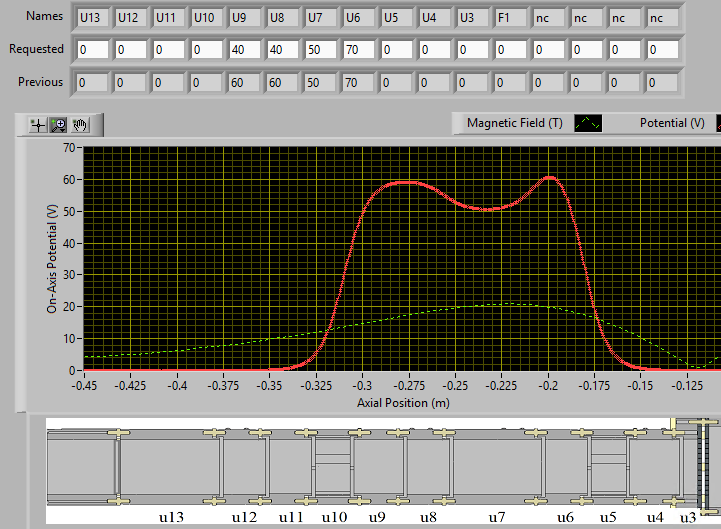721x529 pixels.
Task: Click the u13 electrode label in diagram
Action: click(x=171, y=518)
